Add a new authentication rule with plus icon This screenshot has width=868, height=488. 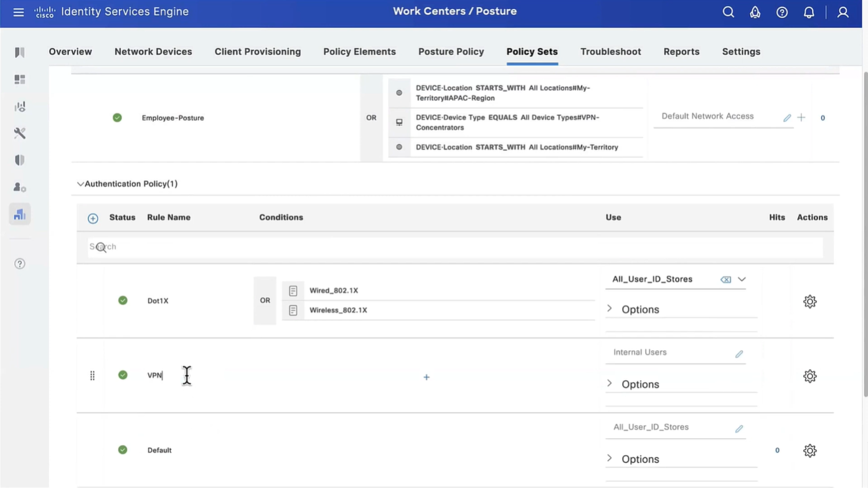tap(93, 218)
